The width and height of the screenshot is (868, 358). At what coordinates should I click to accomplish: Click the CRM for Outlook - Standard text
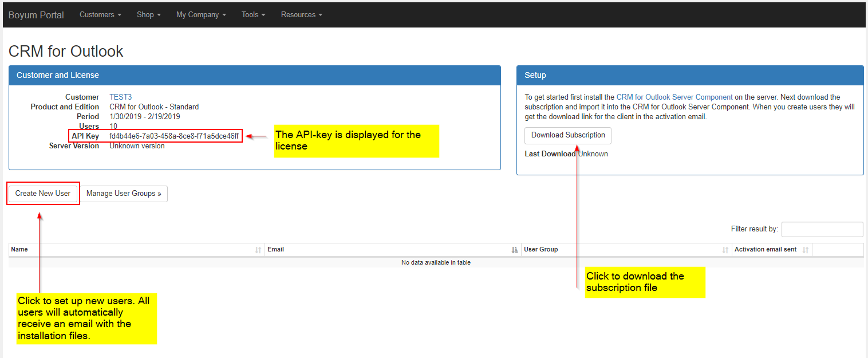[x=154, y=107]
